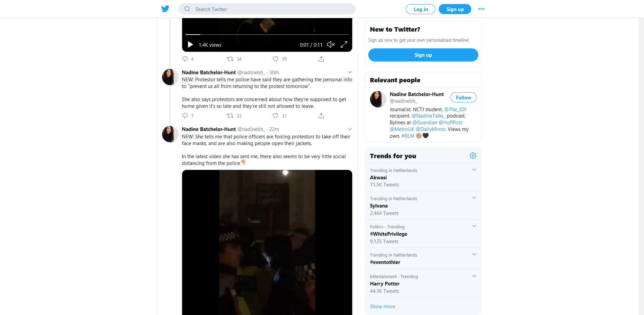Screen dimensions: 644x315
Task: Like the tweet with 31 likes
Action: [275, 116]
